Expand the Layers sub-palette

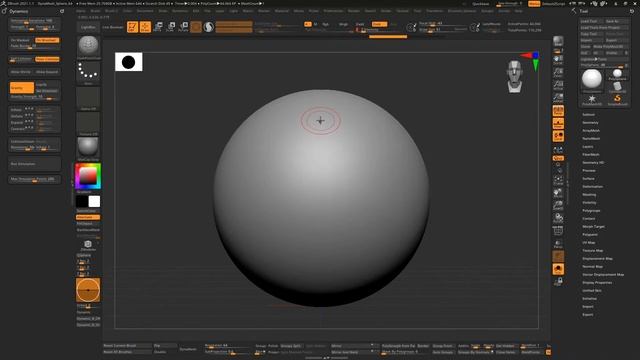tap(588, 147)
